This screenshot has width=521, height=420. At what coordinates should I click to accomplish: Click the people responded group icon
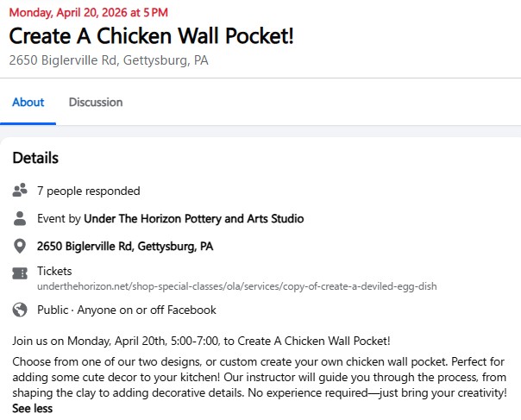click(20, 191)
